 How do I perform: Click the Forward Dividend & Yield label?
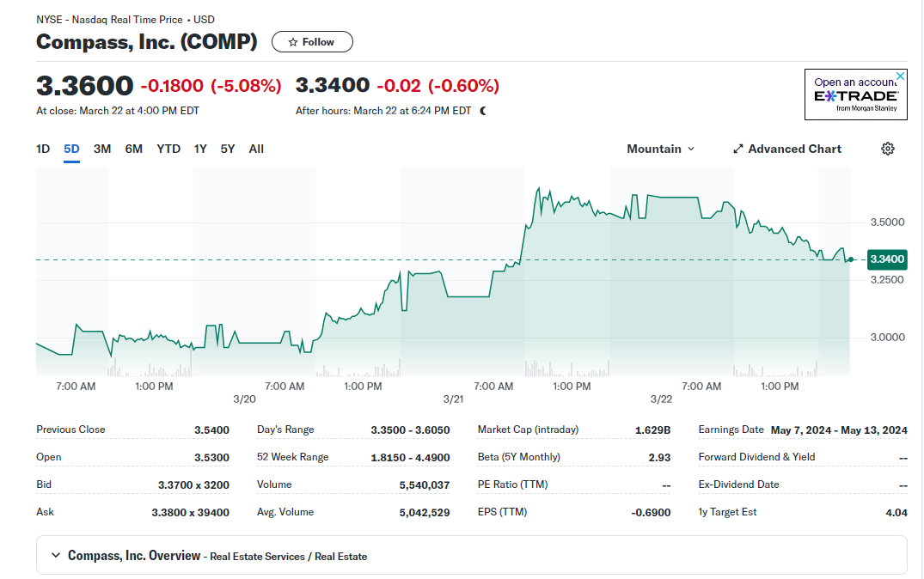(x=756, y=457)
